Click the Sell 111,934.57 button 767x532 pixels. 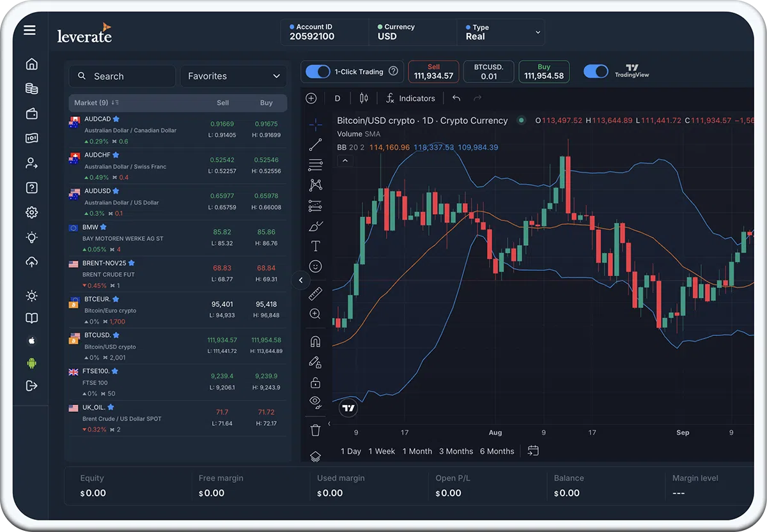pyautogui.click(x=433, y=72)
